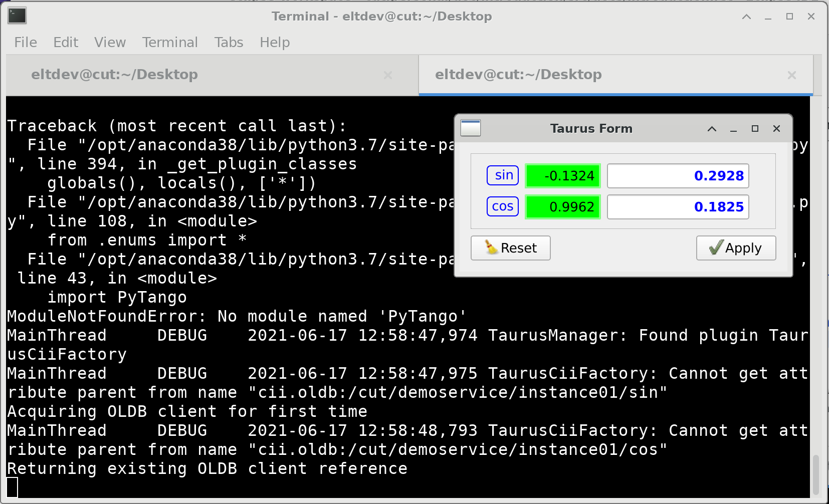Open the Terminal menu
This screenshot has width=829, height=504.
(x=170, y=42)
